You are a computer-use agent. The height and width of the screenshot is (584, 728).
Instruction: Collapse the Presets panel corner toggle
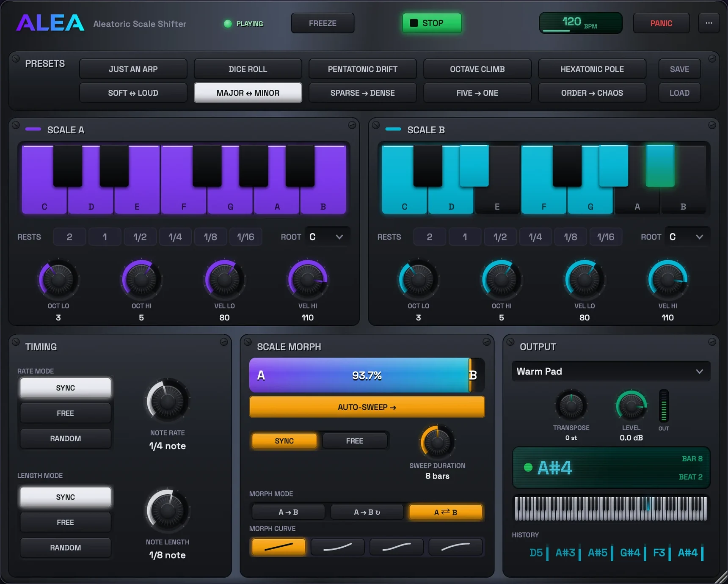tap(712, 58)
